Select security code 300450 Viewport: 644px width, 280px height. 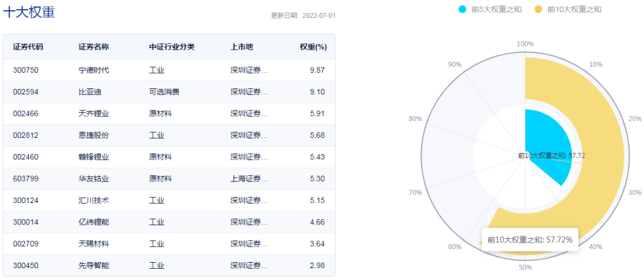[26, 266]
